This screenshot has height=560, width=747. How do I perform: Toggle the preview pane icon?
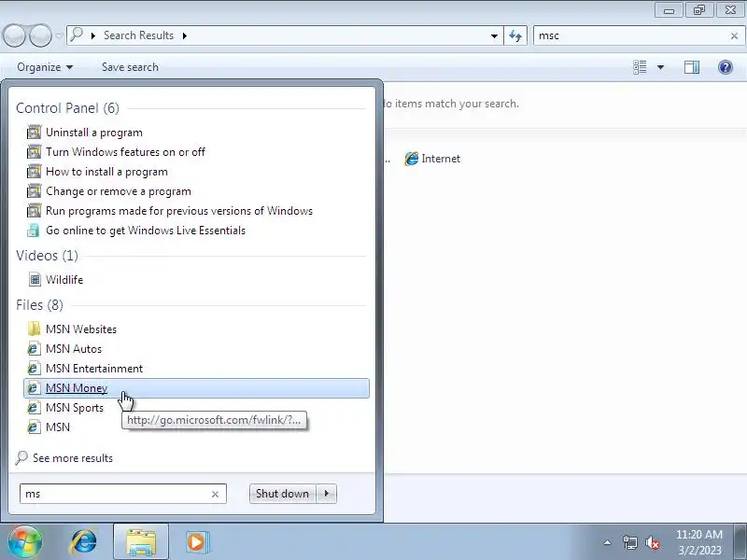(692, 67)
